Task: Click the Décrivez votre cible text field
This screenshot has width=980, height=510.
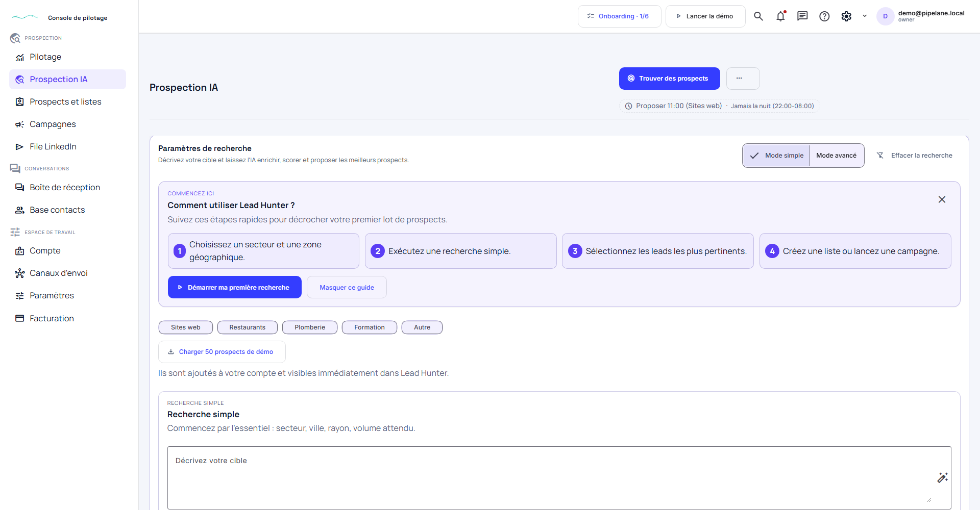Action: pyautogui.click(x=559, y=478)
